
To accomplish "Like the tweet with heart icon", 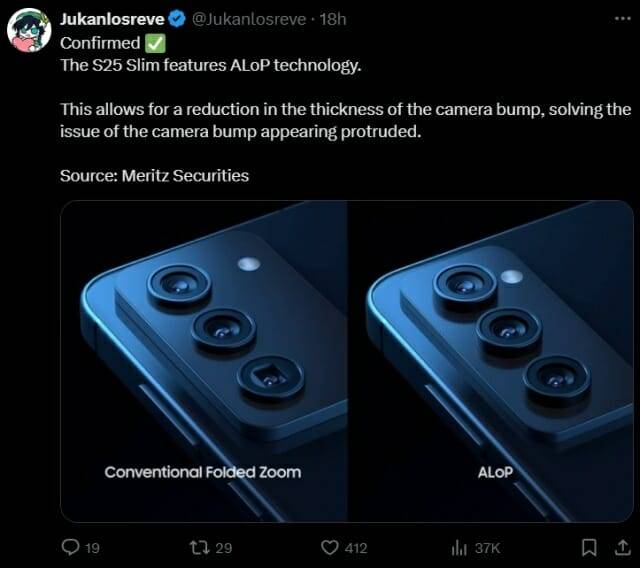I will pos(329,547).
